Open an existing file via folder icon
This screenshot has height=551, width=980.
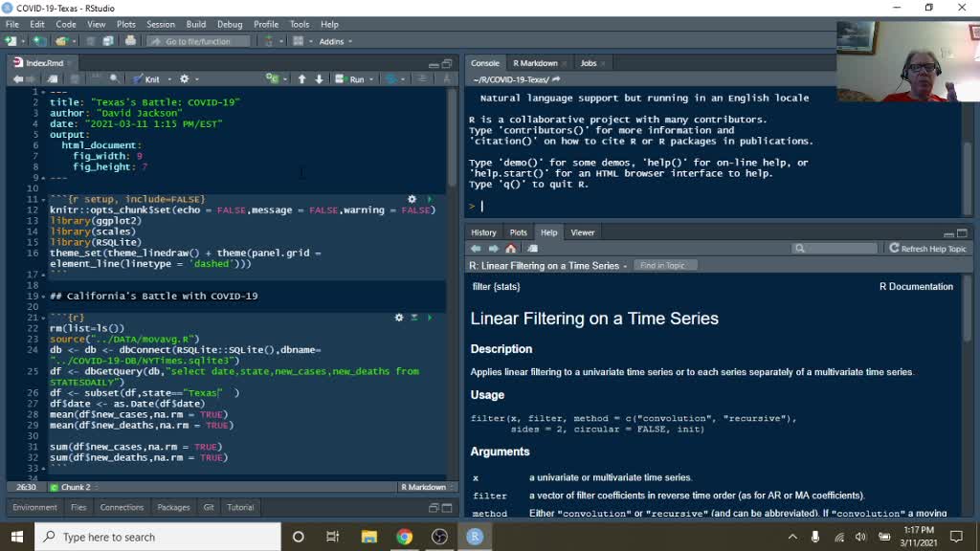point(60,41)
